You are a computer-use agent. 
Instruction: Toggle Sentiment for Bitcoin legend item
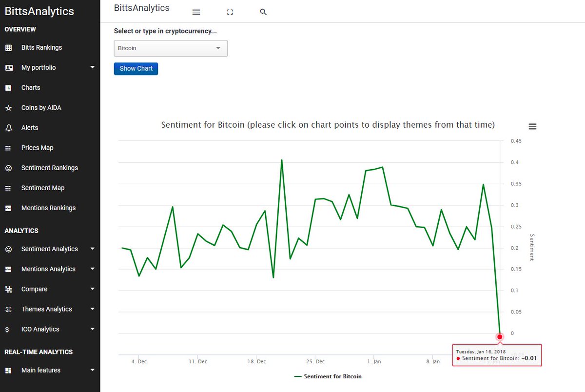pyautogui.click(x=328, y=376)
